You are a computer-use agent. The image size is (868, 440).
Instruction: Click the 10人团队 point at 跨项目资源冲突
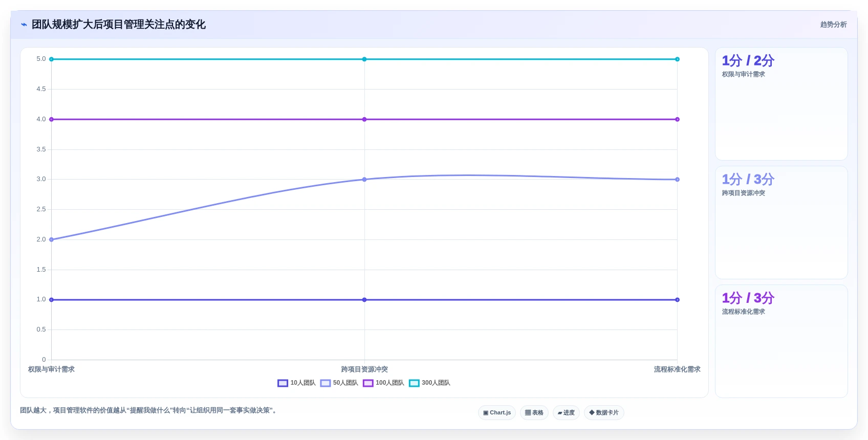(364, 300)
